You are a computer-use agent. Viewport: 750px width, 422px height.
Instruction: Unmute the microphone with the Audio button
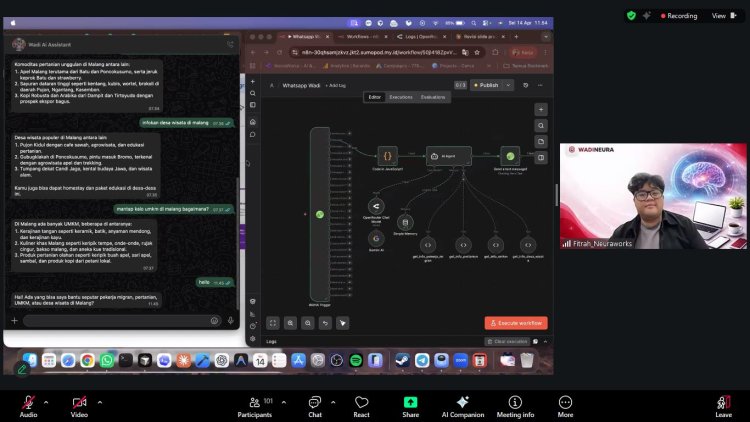pyautogui.click(x=27, y=402)
